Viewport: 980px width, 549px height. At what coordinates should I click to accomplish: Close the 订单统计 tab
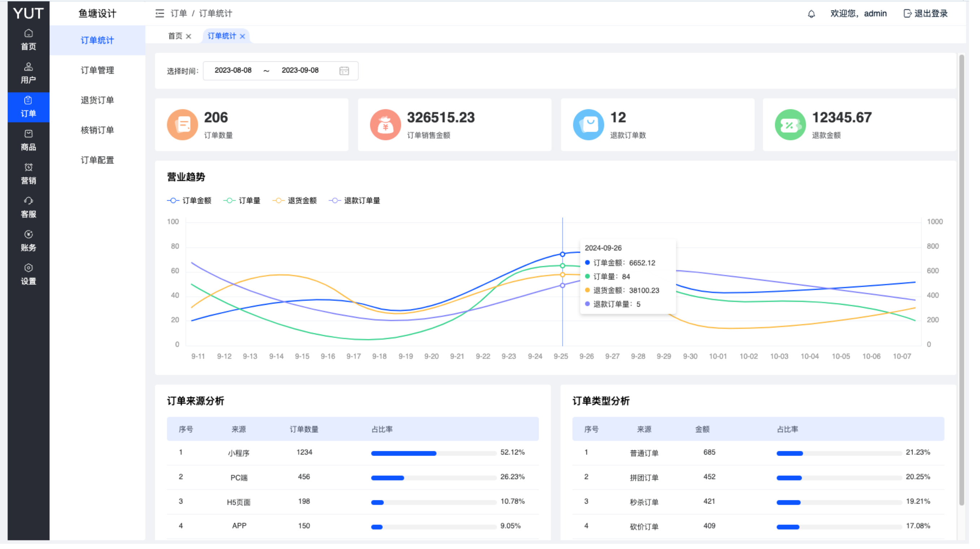(242, 36)
